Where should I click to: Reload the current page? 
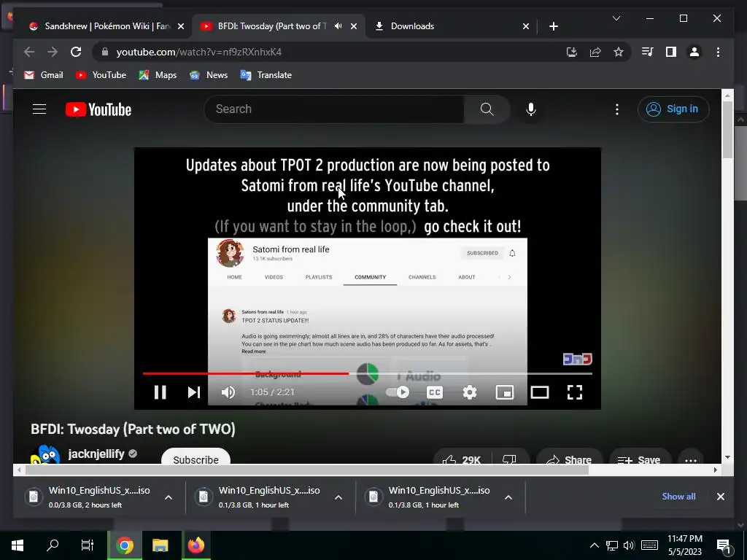point(76,52)
